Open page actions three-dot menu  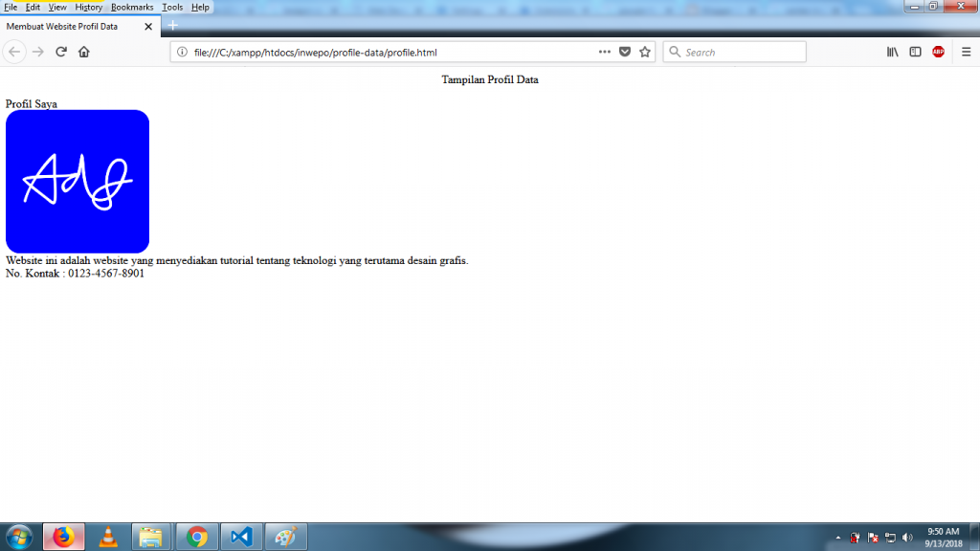[605, 52]
